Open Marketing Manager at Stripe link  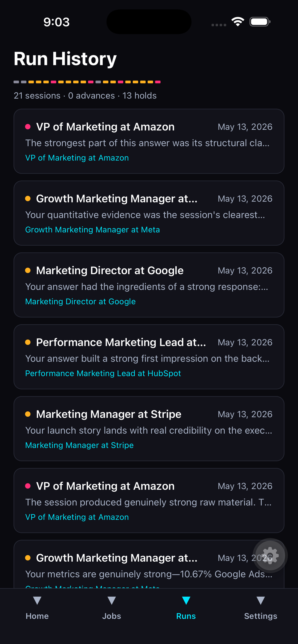click(x=79, y=445)
